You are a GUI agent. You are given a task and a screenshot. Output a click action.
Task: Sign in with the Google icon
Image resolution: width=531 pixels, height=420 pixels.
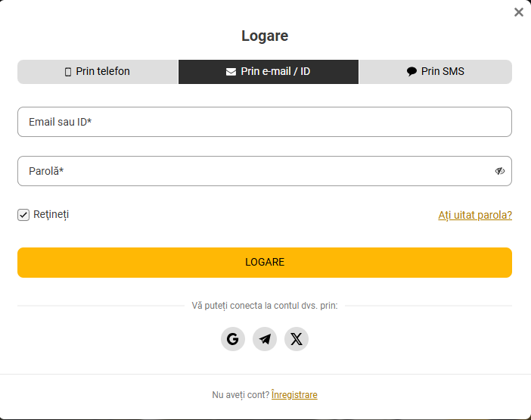[233, 339]
